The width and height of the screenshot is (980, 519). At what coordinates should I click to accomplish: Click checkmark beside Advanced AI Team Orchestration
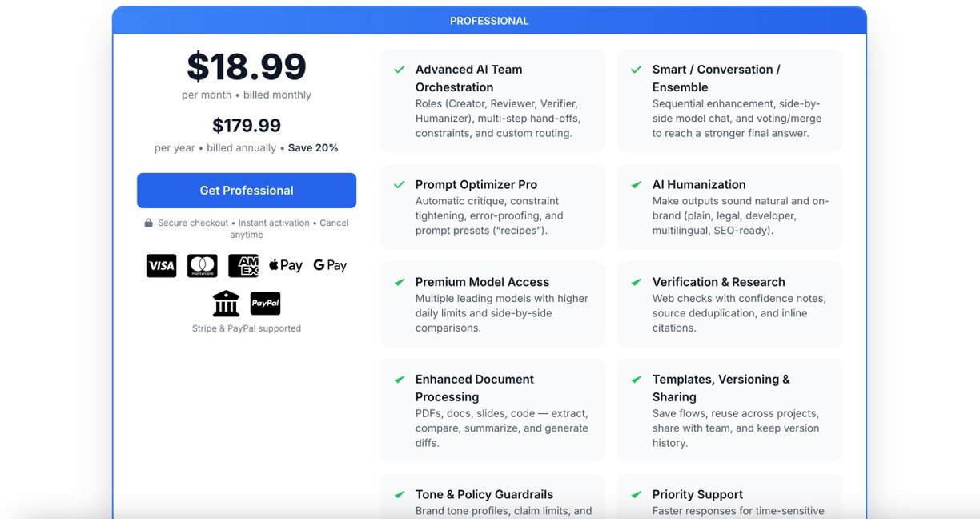[x=399, y=70]
